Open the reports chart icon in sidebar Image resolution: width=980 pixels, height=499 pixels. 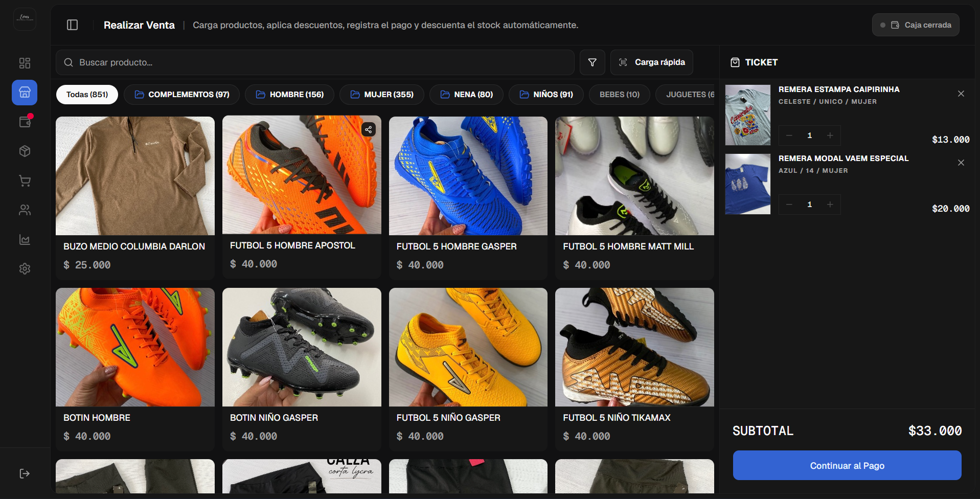click(x=25, y=240)
